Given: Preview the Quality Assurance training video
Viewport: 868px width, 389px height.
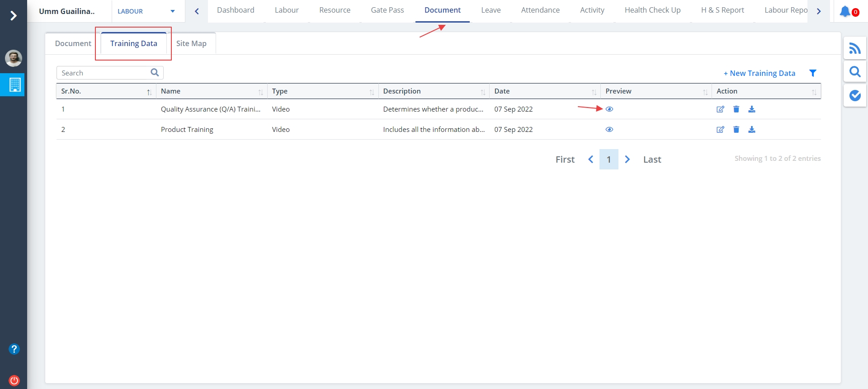Looking at the screenshot, I should (609, 109).
